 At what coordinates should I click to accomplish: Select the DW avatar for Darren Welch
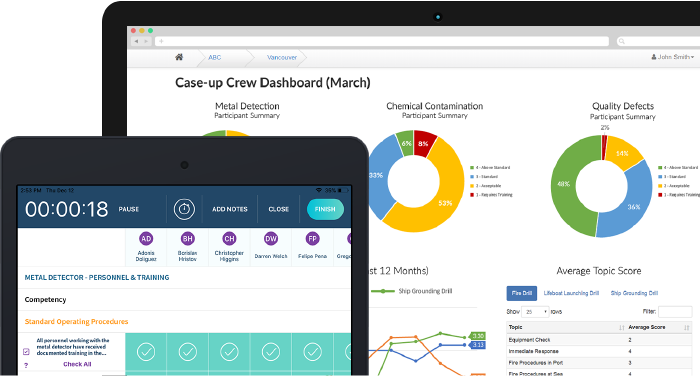point(271,239)
